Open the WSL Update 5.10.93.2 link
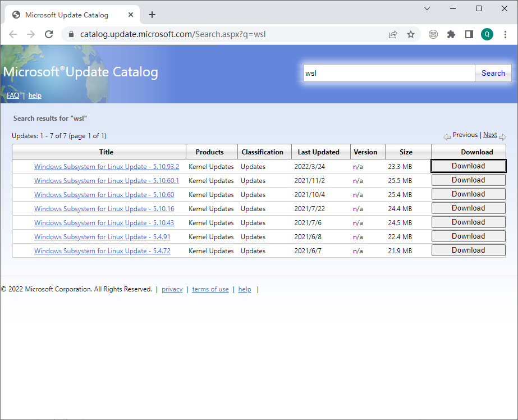518x420 pixels. [107, 167]
